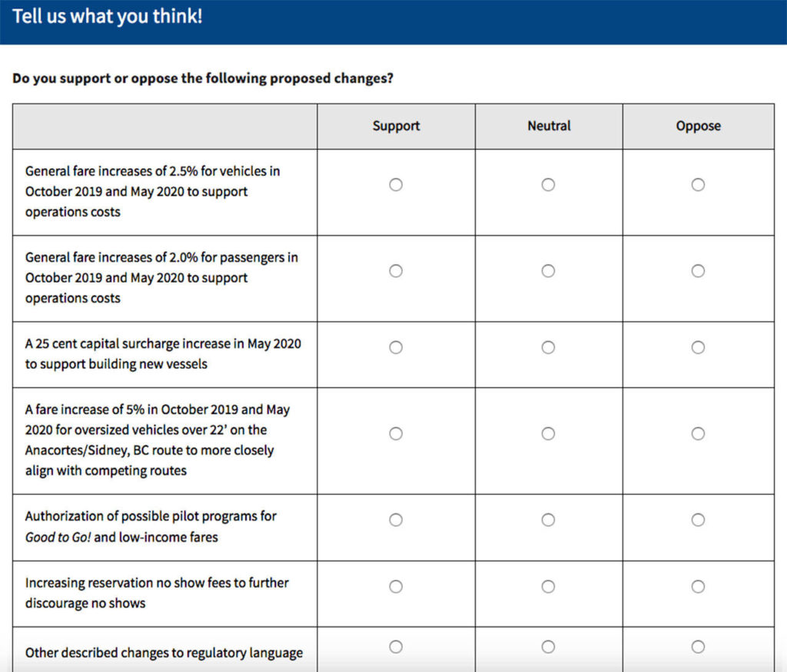The width and height of the screenshot is (787, 672).
Task: Select Support for 2.0% passenger fare increase
Action: click(x=396, y=270)
